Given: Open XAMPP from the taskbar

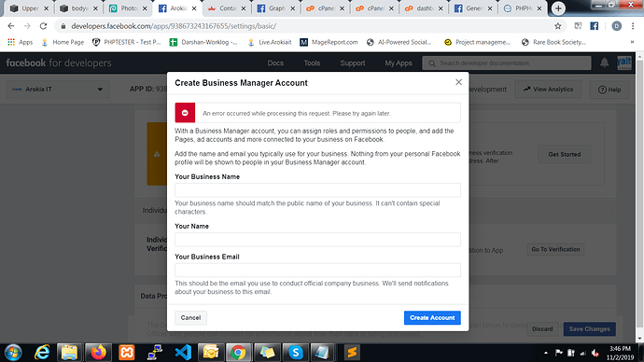Looking at the screenshot, I should pyautogui.click(x=127, y=352).
